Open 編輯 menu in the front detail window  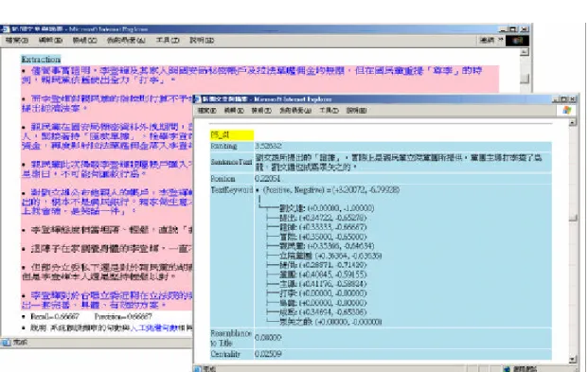pos(234,110)
